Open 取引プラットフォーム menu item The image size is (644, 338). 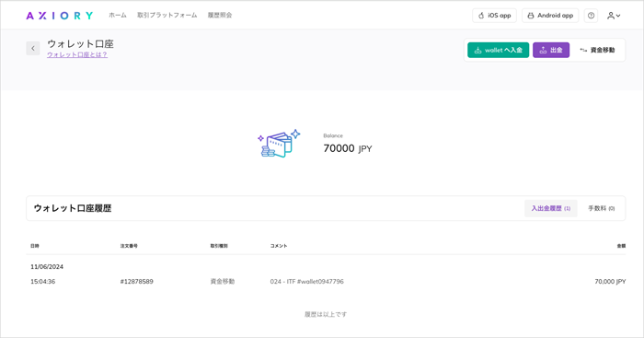coord(167,16)
